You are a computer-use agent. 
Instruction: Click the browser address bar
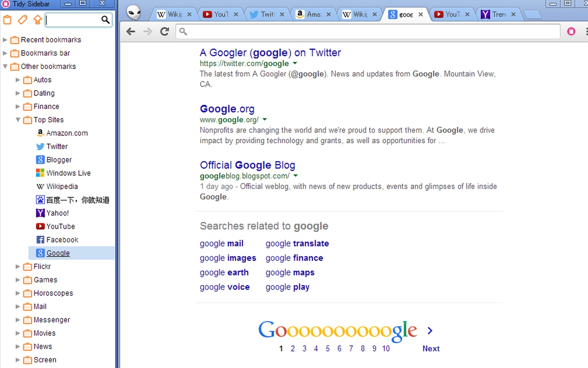(368, 31)
